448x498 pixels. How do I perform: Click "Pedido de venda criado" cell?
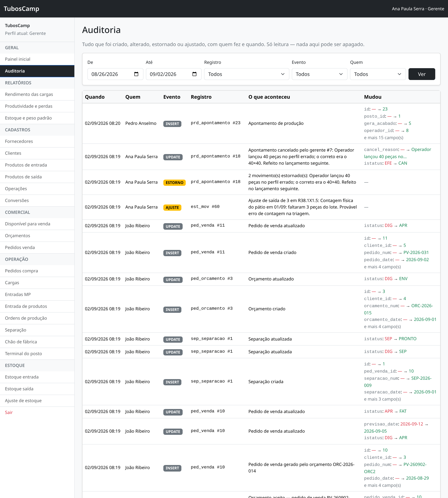pos(272,252)
